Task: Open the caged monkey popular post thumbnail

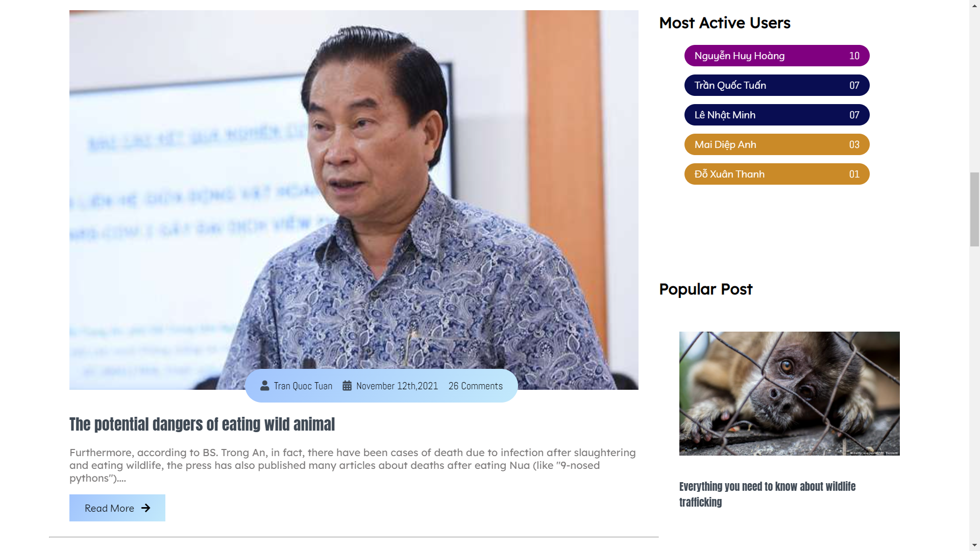Action: coord(790,393)
